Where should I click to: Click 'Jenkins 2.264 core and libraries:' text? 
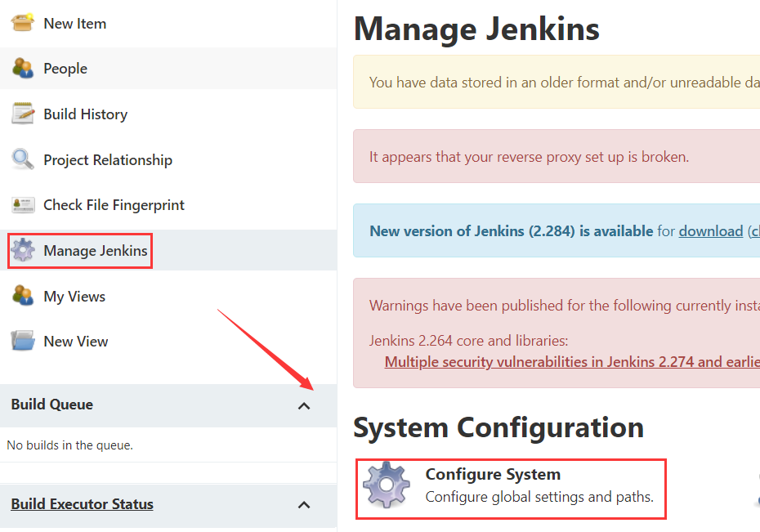click(469, 341)
